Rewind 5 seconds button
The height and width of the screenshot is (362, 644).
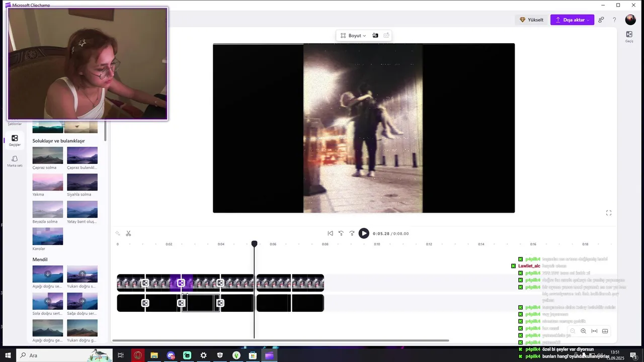[341, 233]
